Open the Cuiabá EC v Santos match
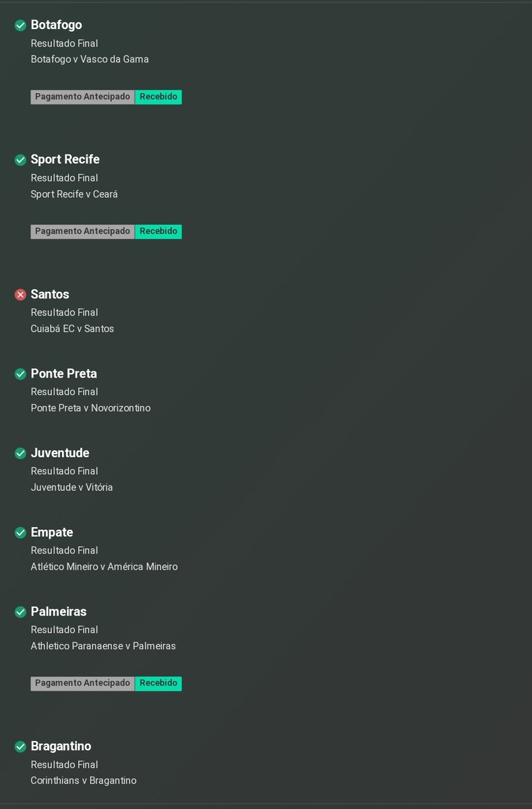532x809 pixels. (x=73, y=329)
